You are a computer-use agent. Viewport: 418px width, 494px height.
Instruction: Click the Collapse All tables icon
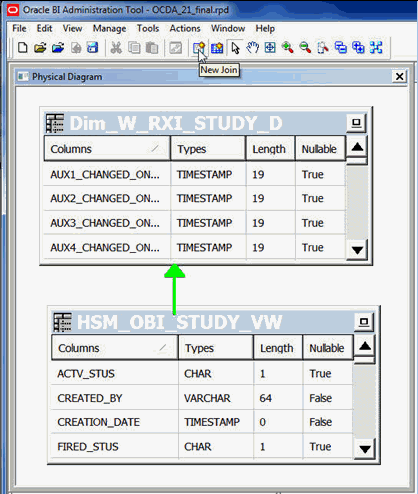(341, 48)
